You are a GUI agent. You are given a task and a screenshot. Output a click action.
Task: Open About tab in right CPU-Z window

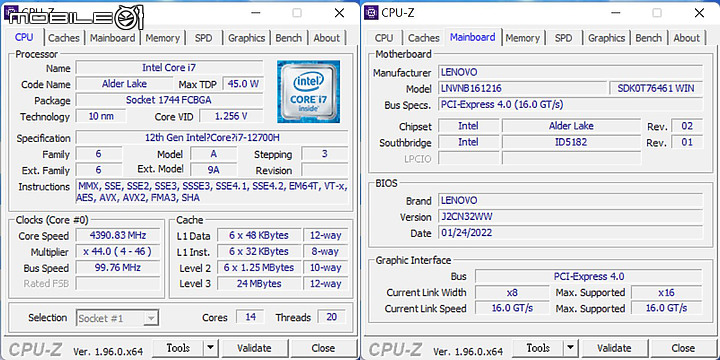click(x=686, y=38)
